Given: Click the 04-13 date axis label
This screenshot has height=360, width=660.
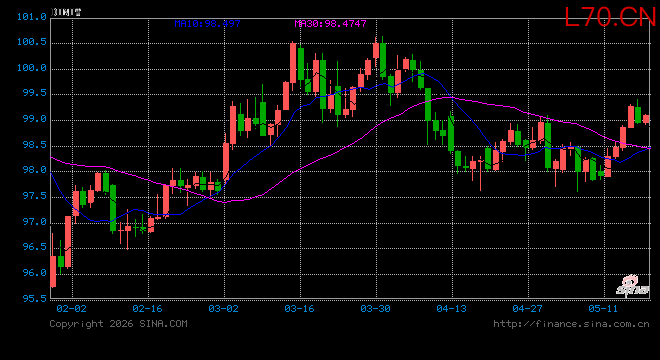Looking at the screenshot, I should pyautogui.click(x=452, y=309).
